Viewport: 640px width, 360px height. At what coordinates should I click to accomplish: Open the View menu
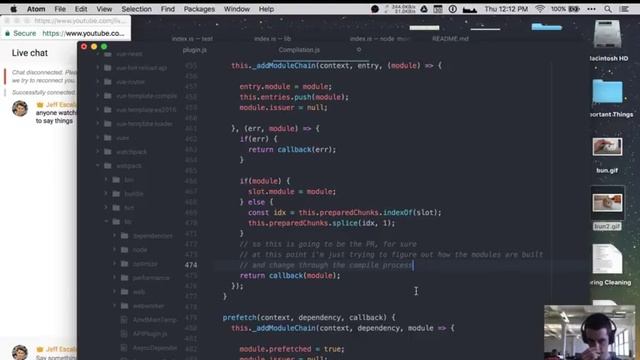click(x=104, y=9)
